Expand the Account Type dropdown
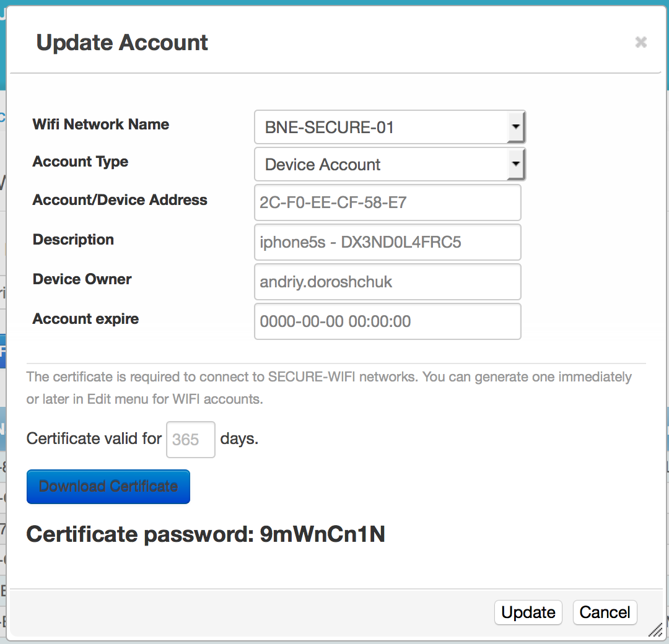669x644 pixels. pyautogui.click(x=390, y=165)
